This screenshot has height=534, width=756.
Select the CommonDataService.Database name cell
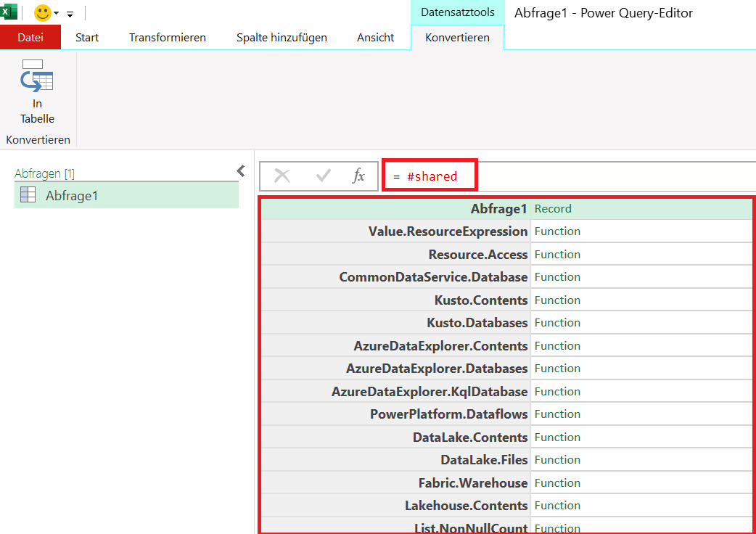(x=396, y=277)
